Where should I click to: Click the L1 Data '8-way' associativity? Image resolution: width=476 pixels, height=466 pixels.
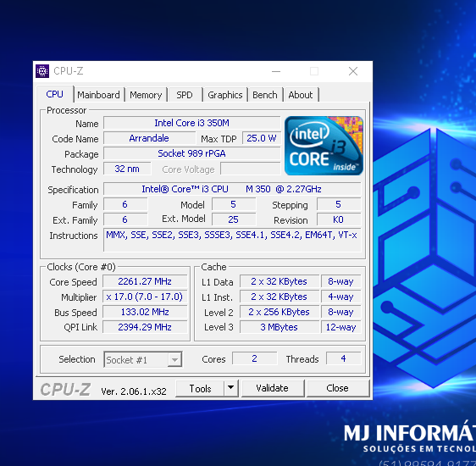(x=341, y=281)
